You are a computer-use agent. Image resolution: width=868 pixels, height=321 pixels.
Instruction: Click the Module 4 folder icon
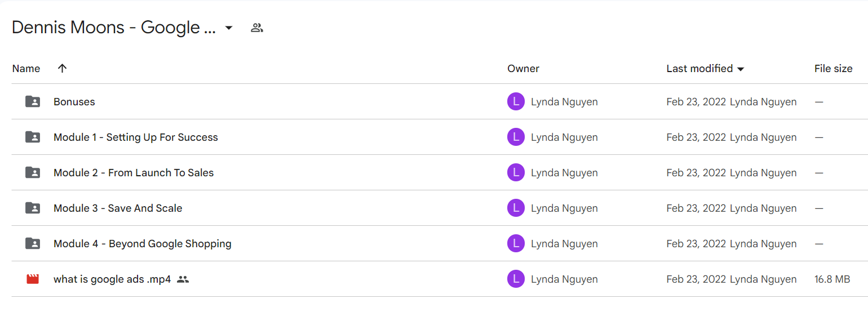33,244
